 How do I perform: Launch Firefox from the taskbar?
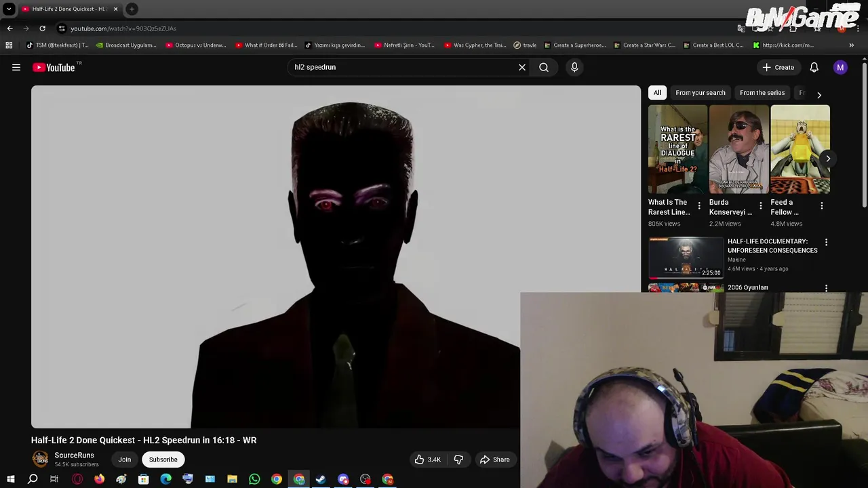[x=99, y=479]
